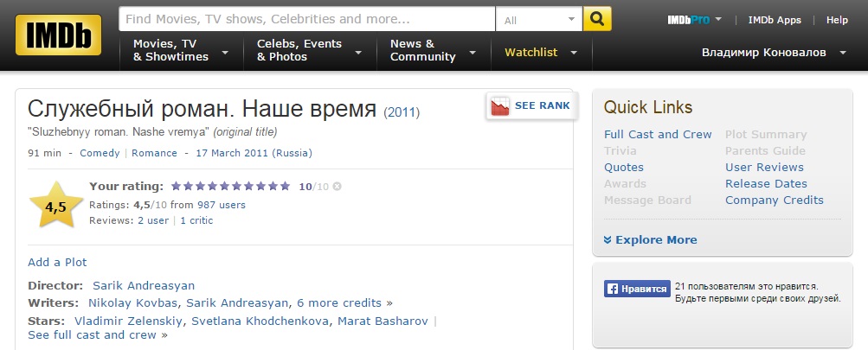Click the Explore More double-chevron icon
The height and width of the screenshot is (350, 868).
point(608,240)
